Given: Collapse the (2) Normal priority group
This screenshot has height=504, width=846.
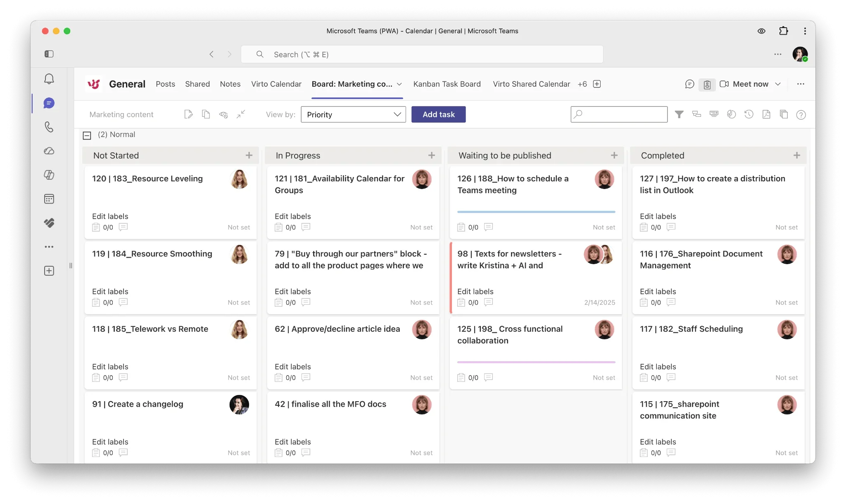Looking at the screenshot, I should [x=87, y=135].
